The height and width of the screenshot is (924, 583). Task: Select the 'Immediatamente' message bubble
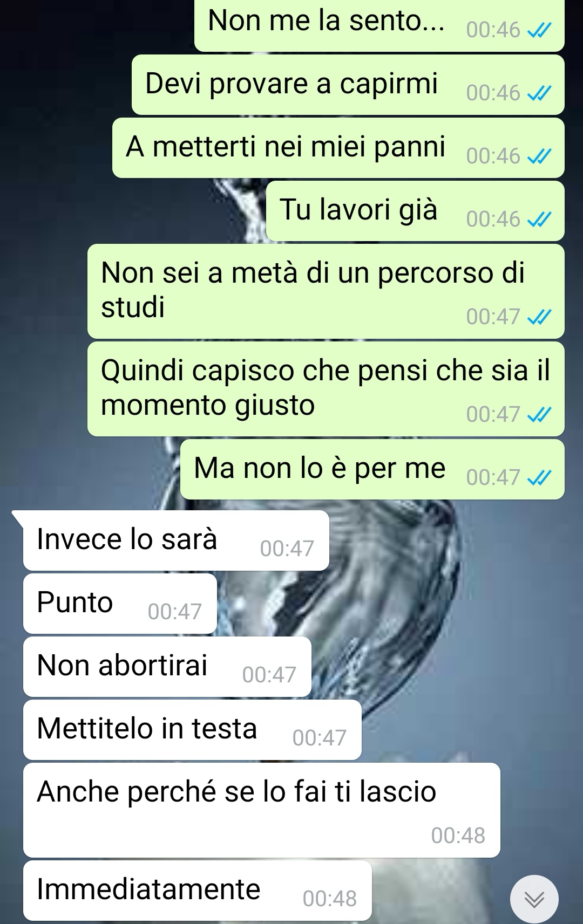[x=198, y=891]
